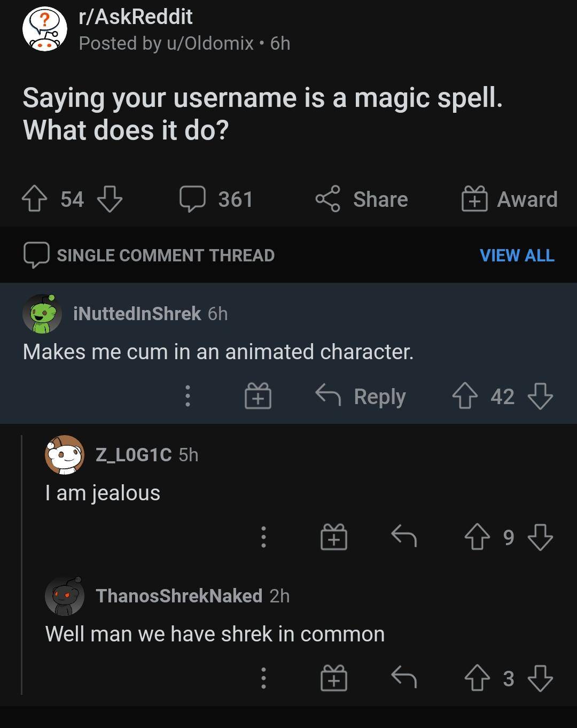This screenshot has height=728, width=577.
Task: Open the r/AskReddit subreddit avatar
Action: (x=45, y=29)
